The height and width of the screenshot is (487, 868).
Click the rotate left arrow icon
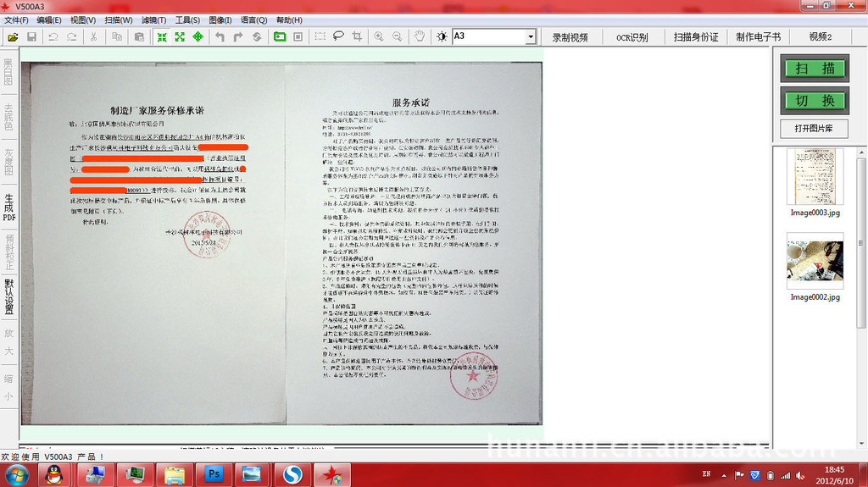click(x=220, y=37)
